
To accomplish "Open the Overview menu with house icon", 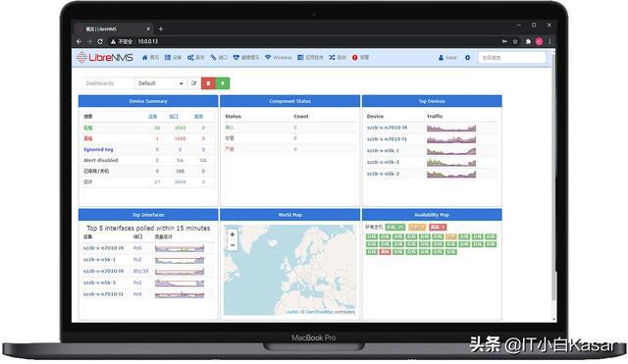I will [x=150, y=58].
